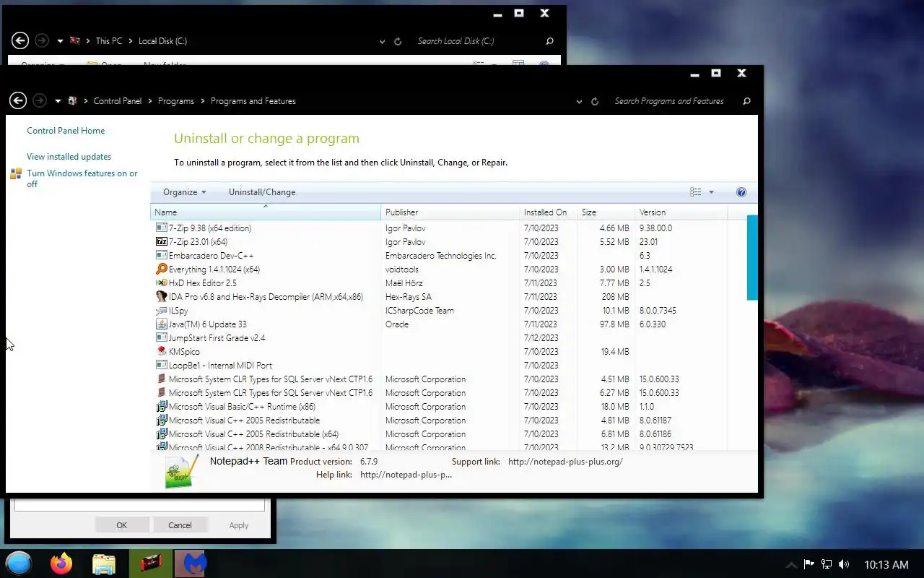The image size is (924, 578).
Task: Click the clock showing 10:13 AM
Action: [x=886, y=564]
